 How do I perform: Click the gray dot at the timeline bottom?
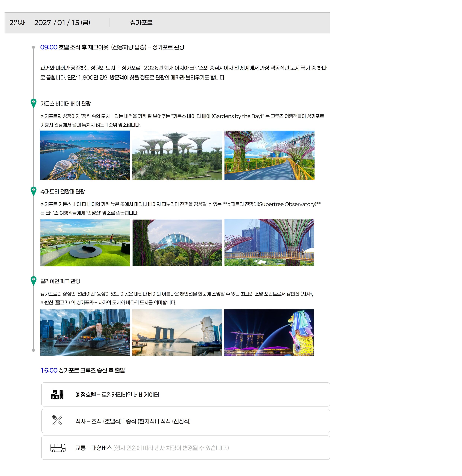33,350
